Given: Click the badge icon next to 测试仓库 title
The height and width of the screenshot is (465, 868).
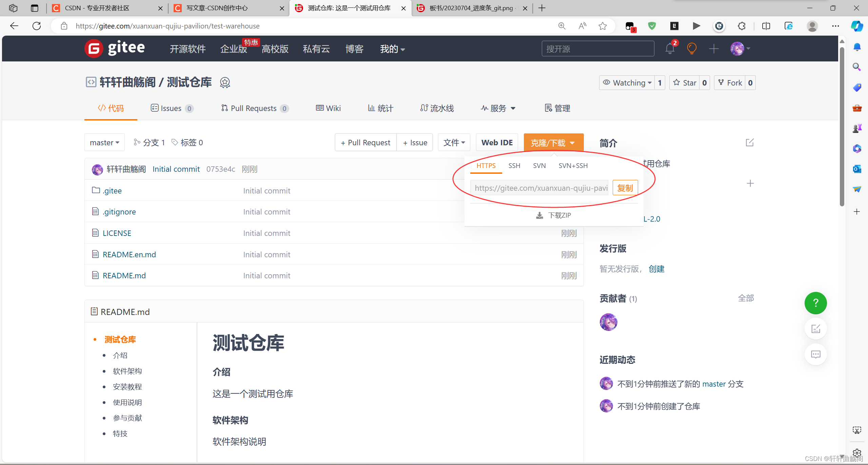Looking at the screenshot, I should tap(225, 82).
